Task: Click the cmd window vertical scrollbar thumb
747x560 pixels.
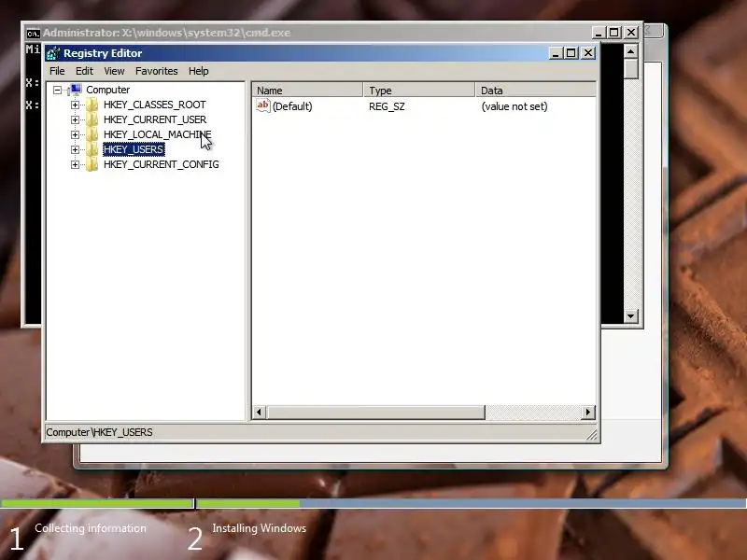Action: (631, 68)
